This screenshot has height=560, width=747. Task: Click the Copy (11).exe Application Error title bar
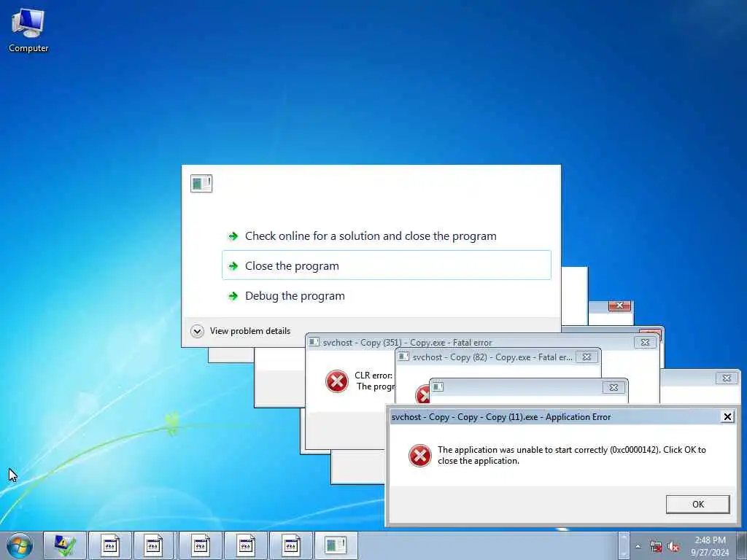click(555, 417)
